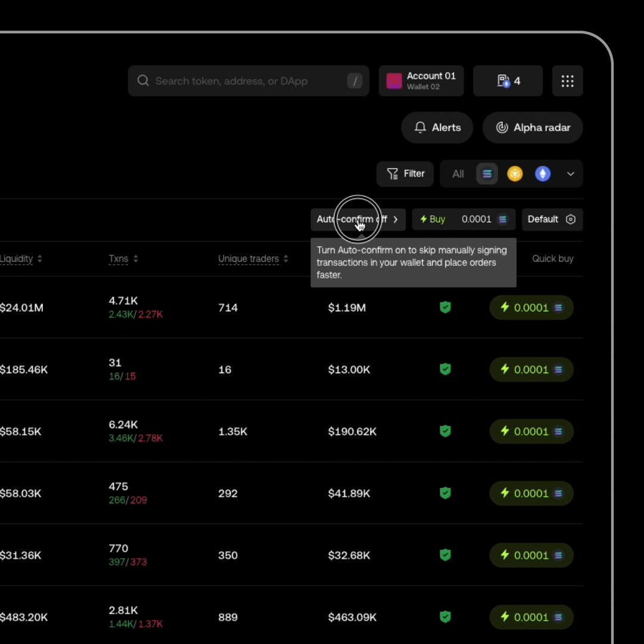This screenshot has width=644, height=644.
Task: Click the search magnifier icon
Action: [x=143, y=80]
